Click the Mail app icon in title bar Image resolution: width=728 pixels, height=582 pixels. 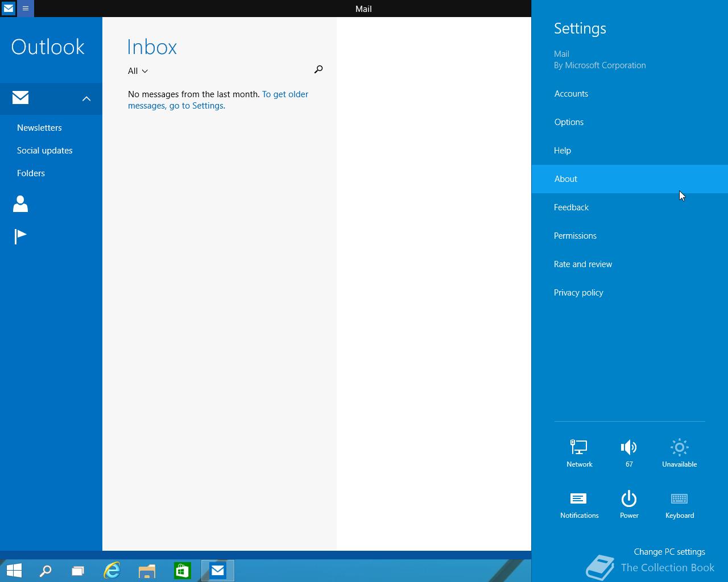[x=9, y=9]
